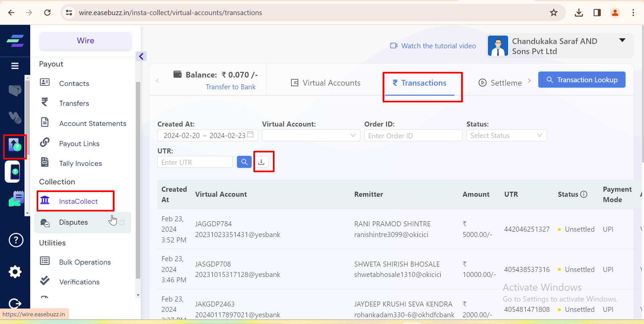Bookmark this page with star icon
The image size is (644, 324).
point(554,13)
